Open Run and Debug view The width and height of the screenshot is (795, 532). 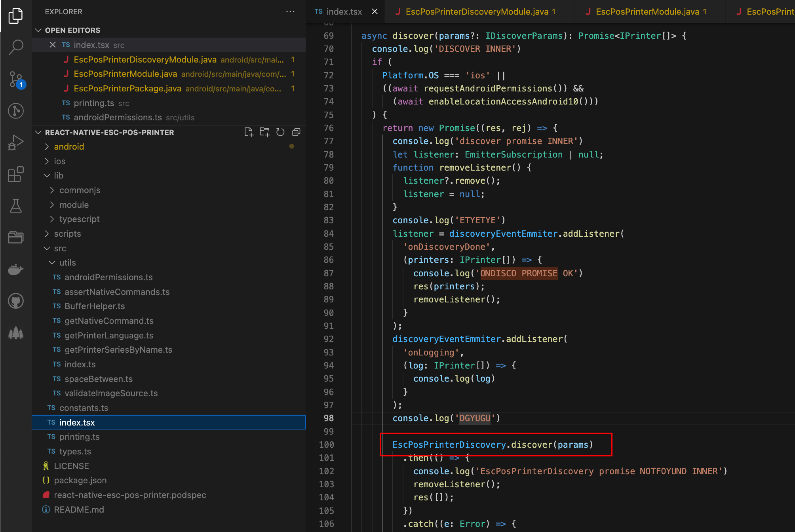[x=16, y=142]
